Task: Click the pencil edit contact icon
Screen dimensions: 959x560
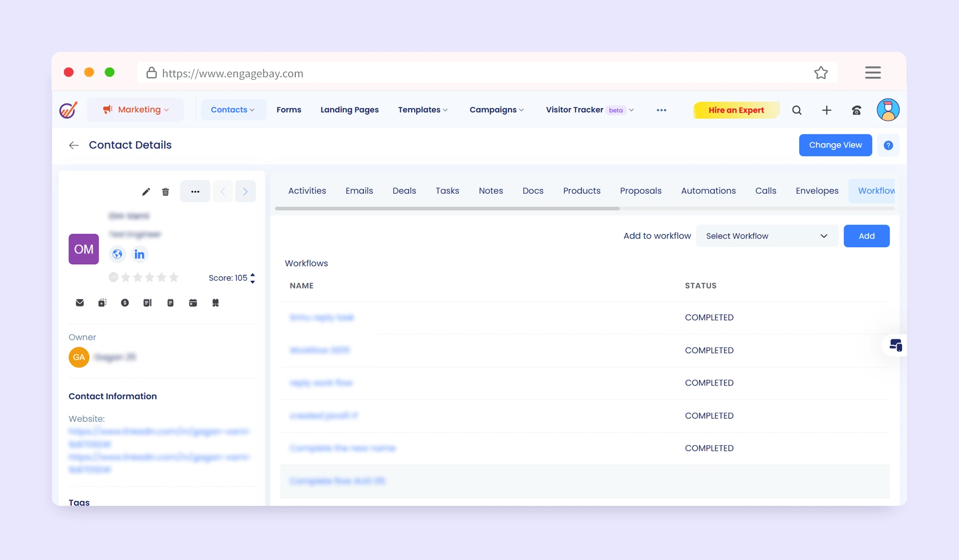Action: pos(146,192)
